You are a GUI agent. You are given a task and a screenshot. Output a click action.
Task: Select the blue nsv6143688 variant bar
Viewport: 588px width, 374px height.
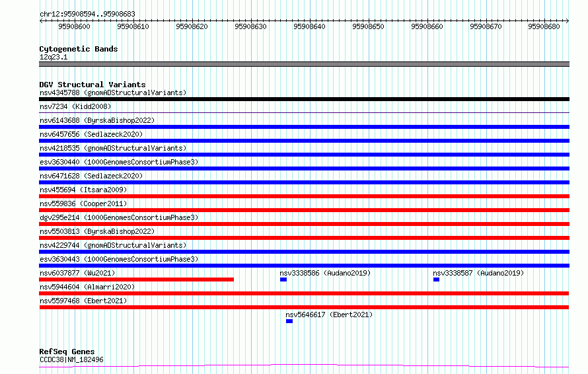click(304, 127)
